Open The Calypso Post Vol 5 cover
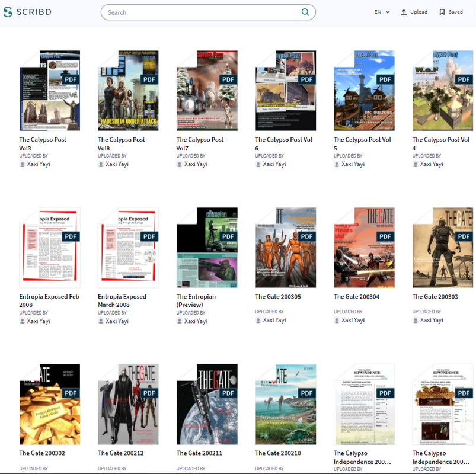Screen dimensions: 476x474 [x=365, y=91]
